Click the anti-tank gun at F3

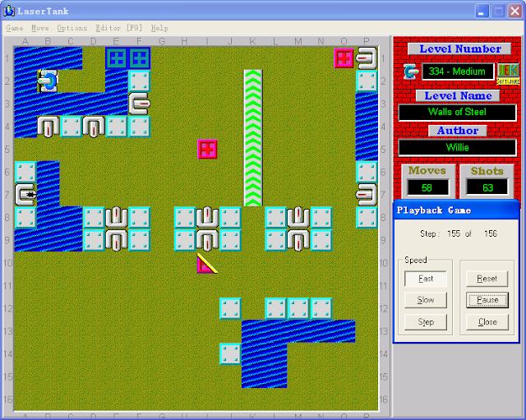click(139, 104)
